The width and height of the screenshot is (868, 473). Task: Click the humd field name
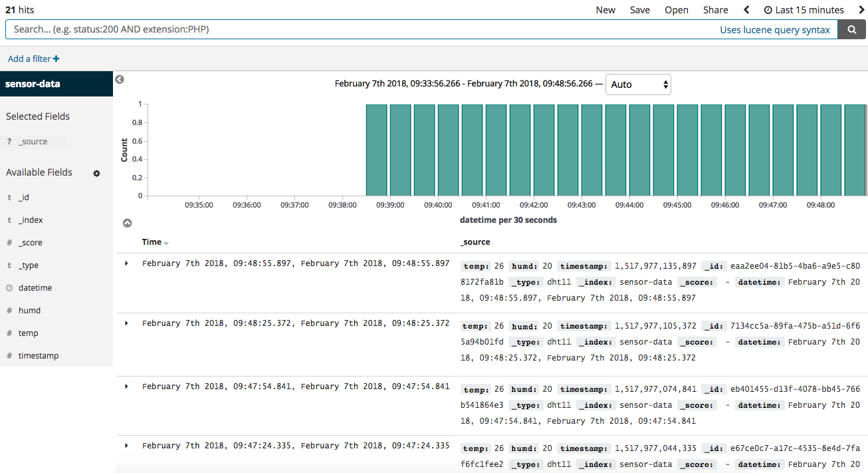pyautogui.click(x=29, y=311)
